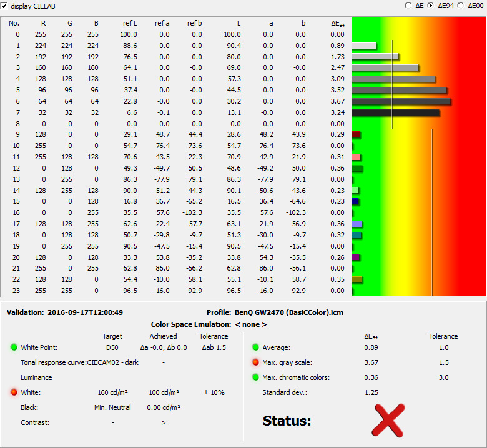Click the teal bar in row 18
This screenshot has height=448, width=487.
point(357,235)
